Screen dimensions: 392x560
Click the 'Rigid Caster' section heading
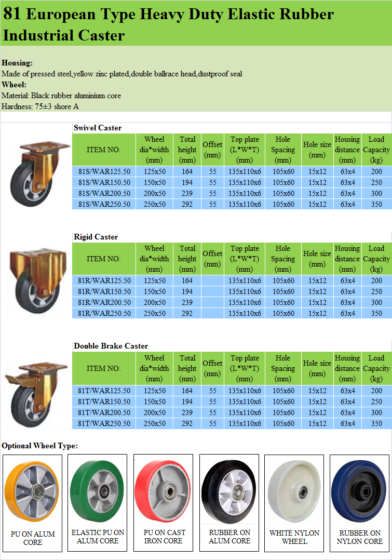[x=96, y=237]
